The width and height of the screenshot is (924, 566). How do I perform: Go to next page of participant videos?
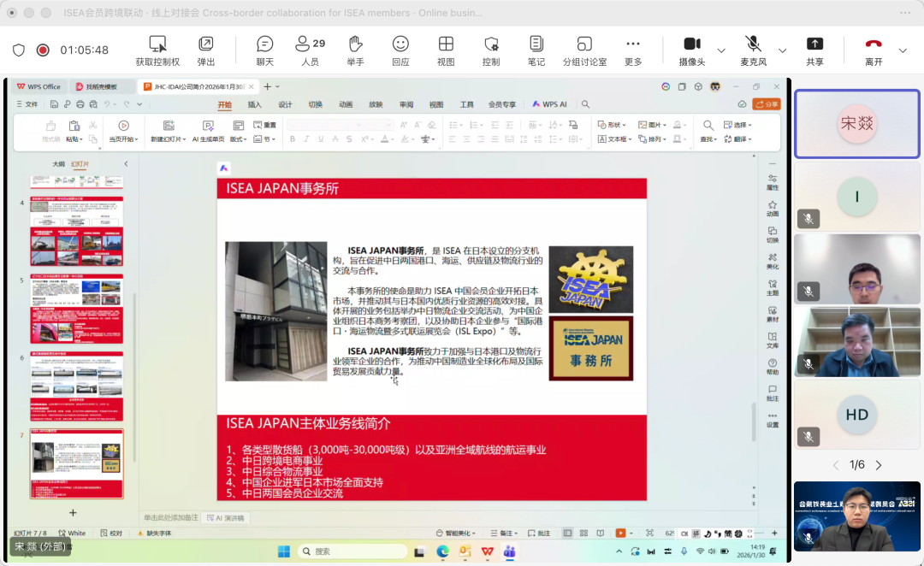pyautogui.click(x=879, y=465)
